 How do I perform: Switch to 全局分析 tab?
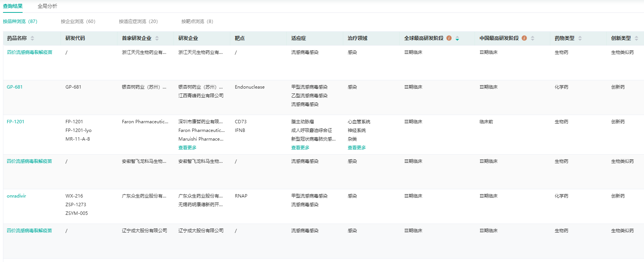(47, 6)
